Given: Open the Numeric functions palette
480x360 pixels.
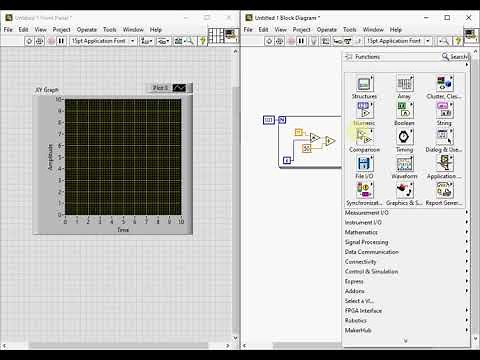Looking at the screenshot, I should 364,111.
